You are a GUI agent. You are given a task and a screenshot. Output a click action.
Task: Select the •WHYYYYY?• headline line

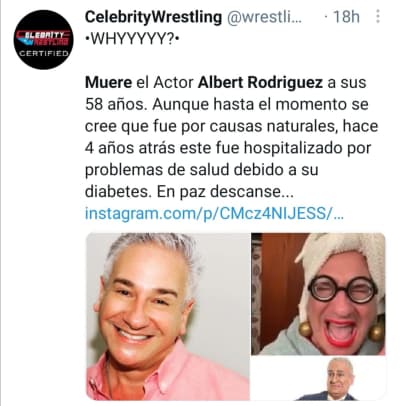click(132, 39)
